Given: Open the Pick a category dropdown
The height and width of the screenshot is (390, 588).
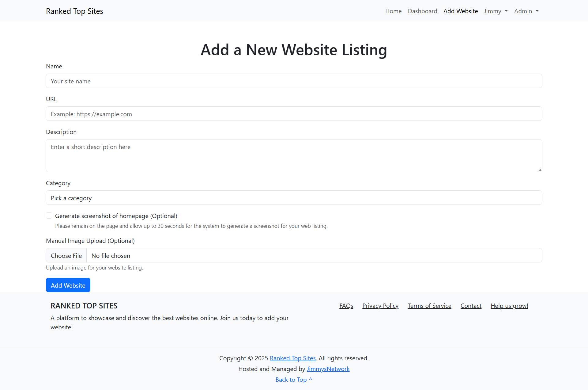Looking at the screenshot, I should tap(294, 198).
